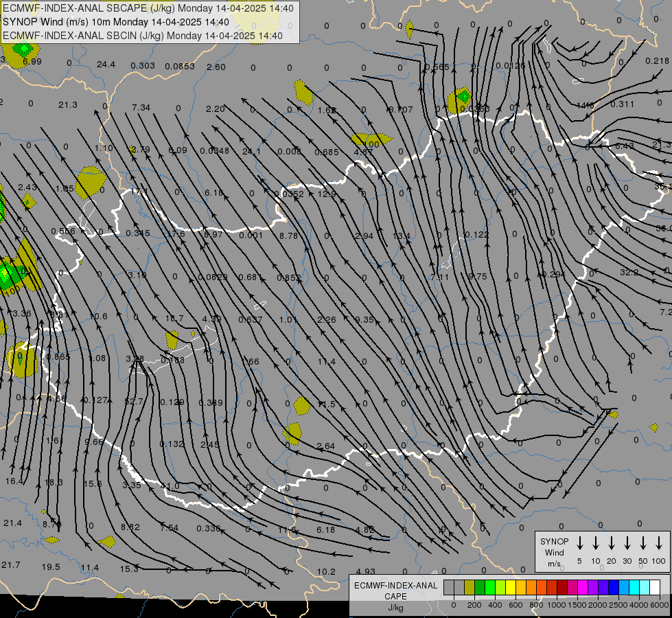This screenshot has width=672, height=618.
Task: Click the 400 tick label on the CAPE scale
Action: [495, 605]
